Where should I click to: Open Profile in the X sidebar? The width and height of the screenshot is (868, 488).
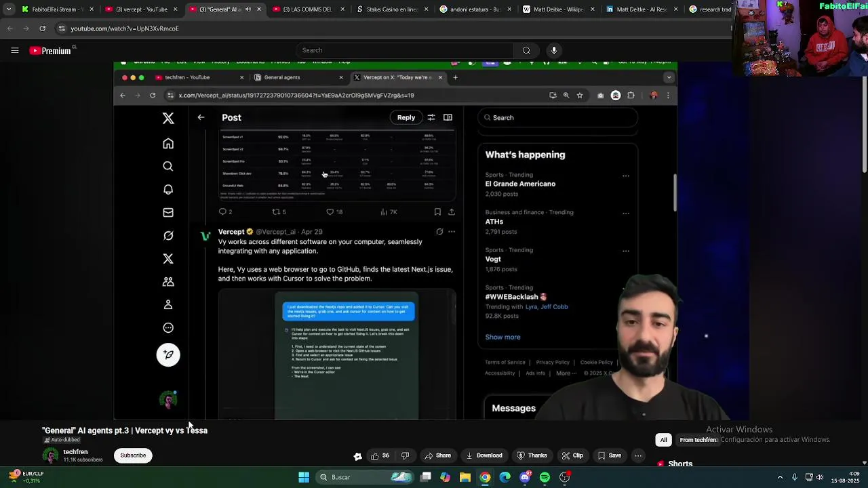tap(168, 305)
